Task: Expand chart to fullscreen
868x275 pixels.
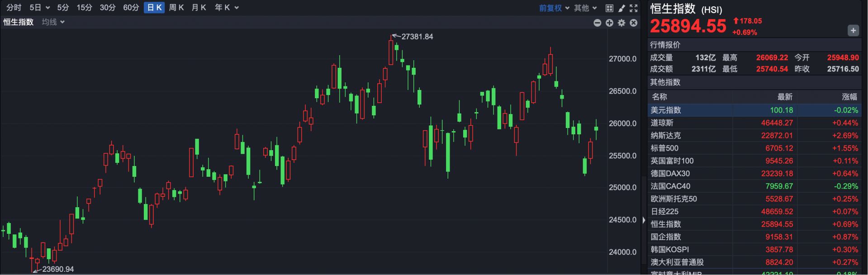Action: (x=634, y=8)
